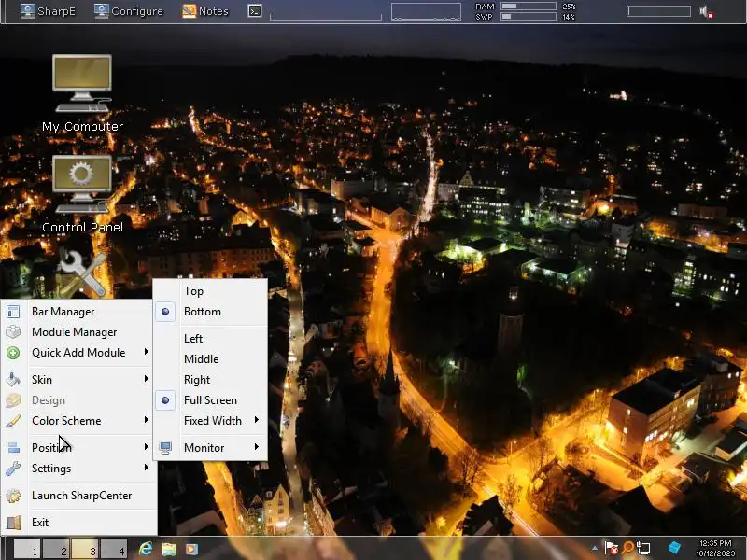Expand the Monitor submenu
The width and height of the screenshot is (747, 560).
click(x=204, y=448)
